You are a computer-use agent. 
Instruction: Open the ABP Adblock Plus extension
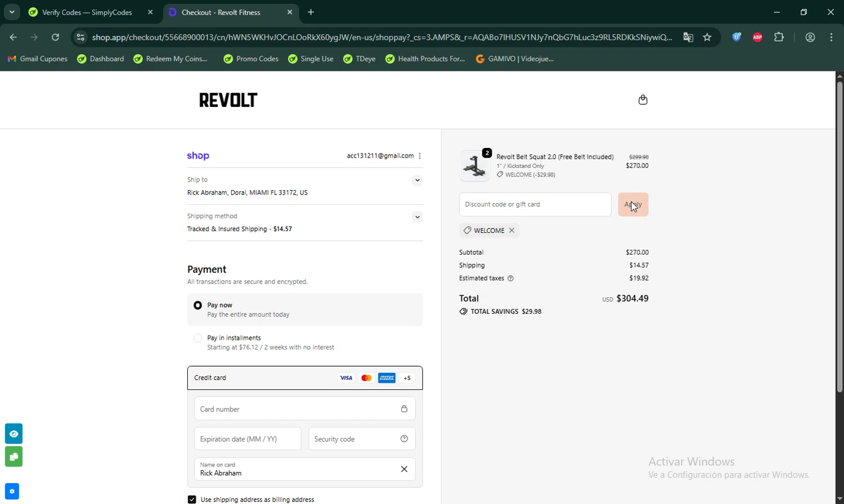[x=757, y=37]
